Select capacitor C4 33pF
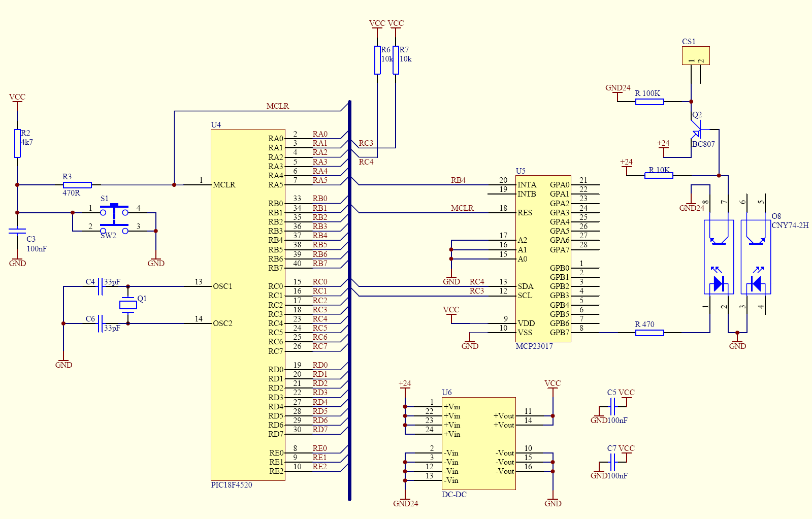Image resolution: width=812 pixels, height=519 pixels. (100, 286)
